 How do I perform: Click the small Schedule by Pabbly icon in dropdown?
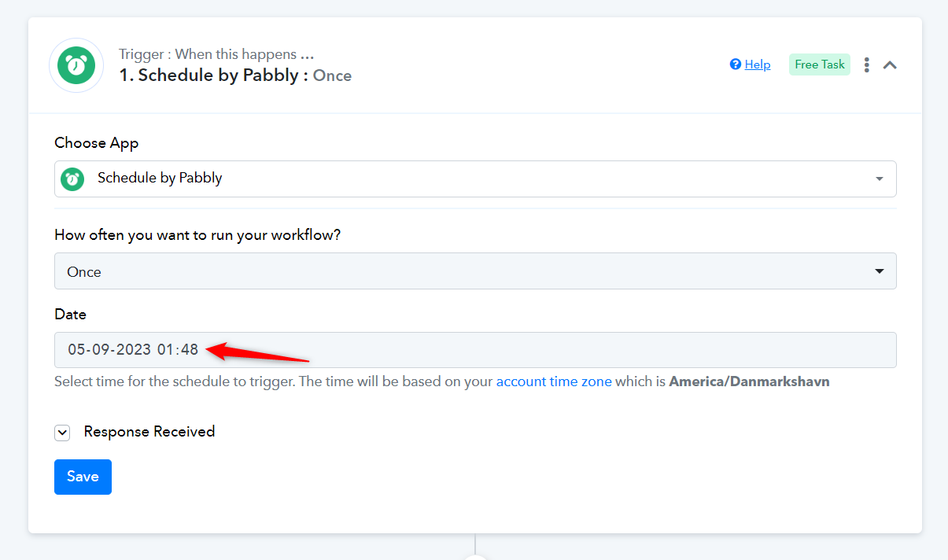click(x=73, y=179)
